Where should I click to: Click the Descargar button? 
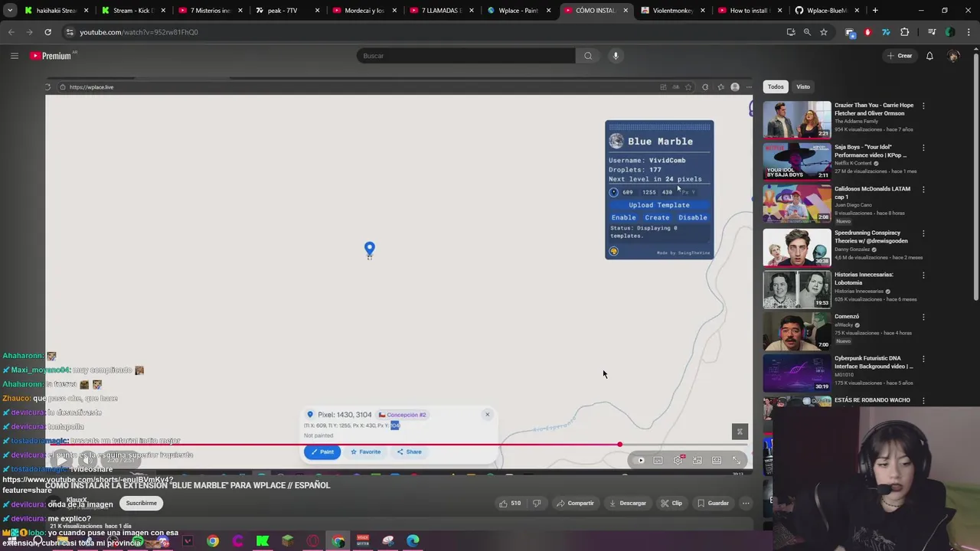coord(628,503)
